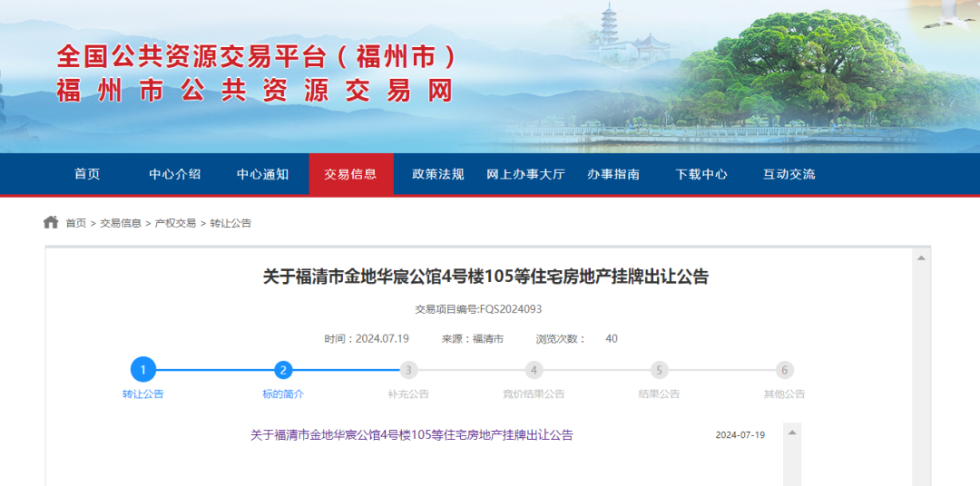The height and width of the screenshot is (486, 980).
Task: Click the 其他公告 step label
Action: coord(784,394)
